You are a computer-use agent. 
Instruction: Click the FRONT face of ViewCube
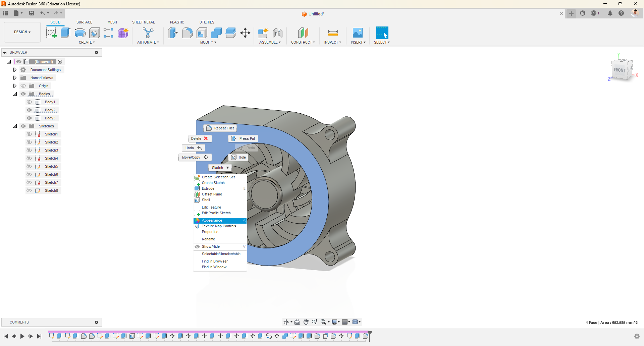pyautogui.click(x=619, y=70)
